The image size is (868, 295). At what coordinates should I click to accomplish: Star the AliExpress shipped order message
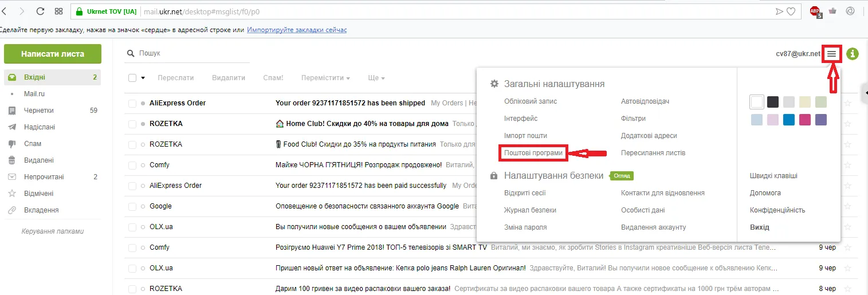(848, 103)
